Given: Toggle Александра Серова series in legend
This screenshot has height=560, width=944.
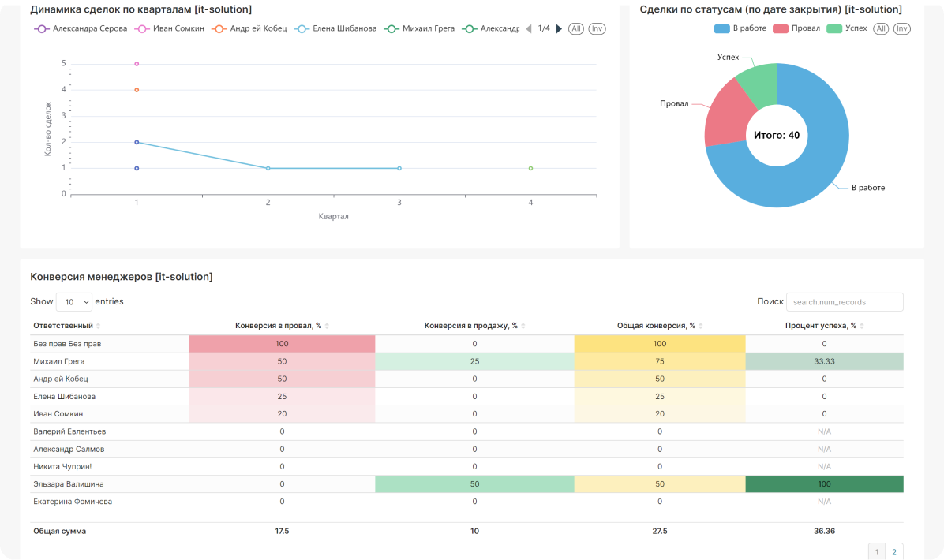Looking at the screenshot, I should (x=81, y=28).
